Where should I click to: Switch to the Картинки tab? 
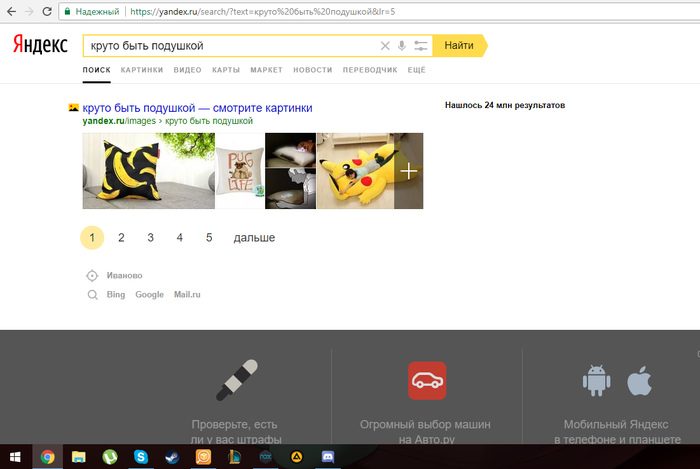click(142, 70)
